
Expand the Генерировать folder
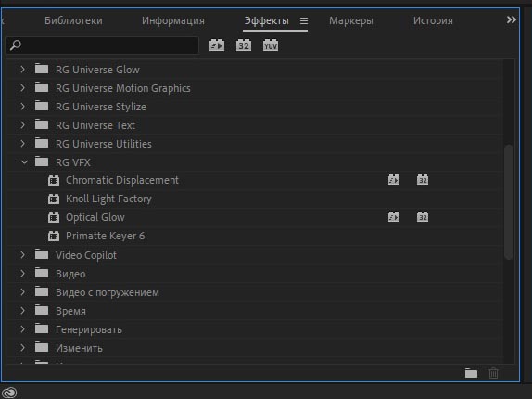coord(23,329)
